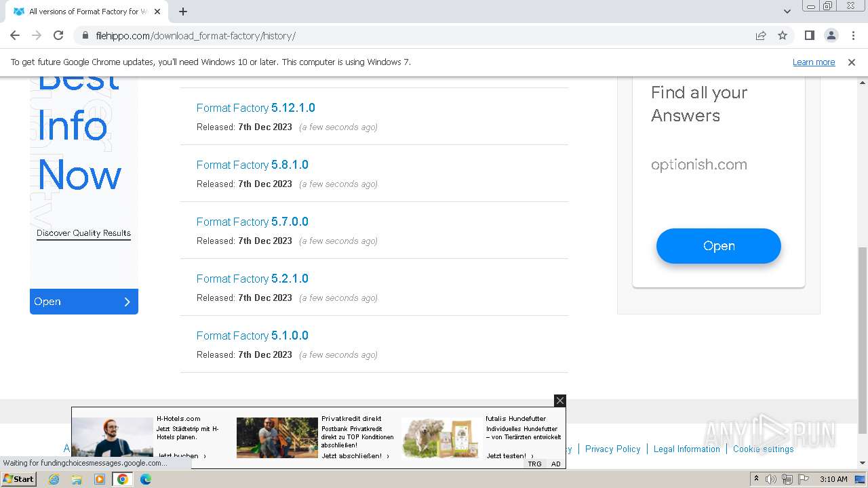Click the network tray icon
Screen dimensions: 868x488
787,479
